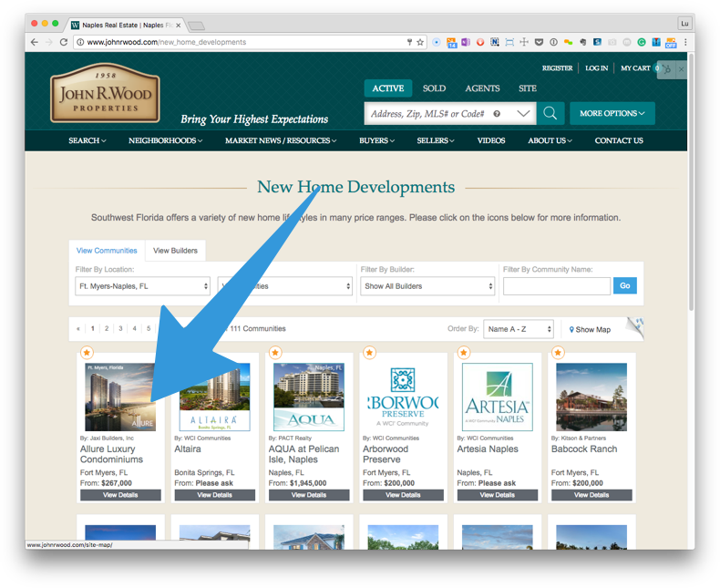Go to results page 2

(x=107, y=328)
